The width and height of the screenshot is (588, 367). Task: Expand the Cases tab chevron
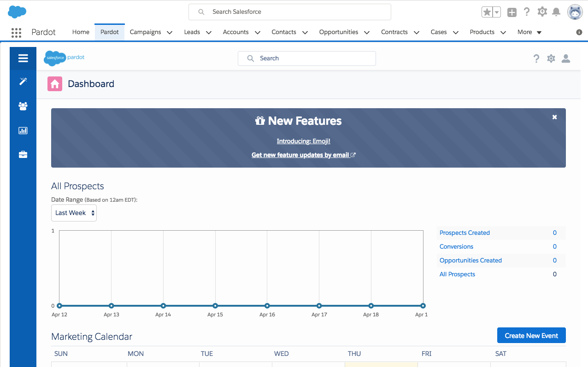click(x=456, y=33)
